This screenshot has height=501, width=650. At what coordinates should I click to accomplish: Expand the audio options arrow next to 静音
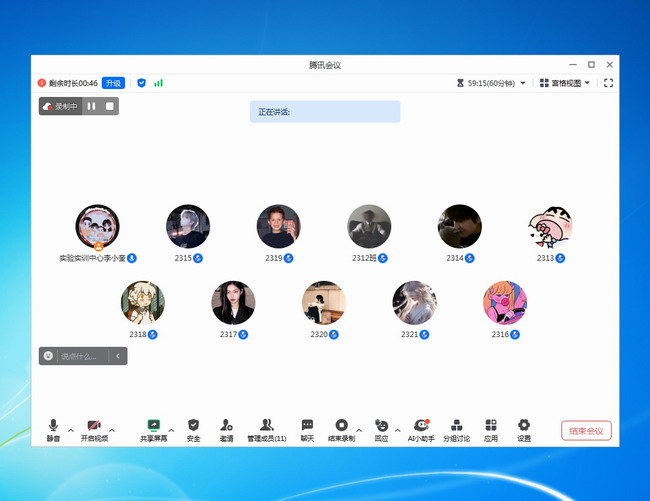coord(70,430)
